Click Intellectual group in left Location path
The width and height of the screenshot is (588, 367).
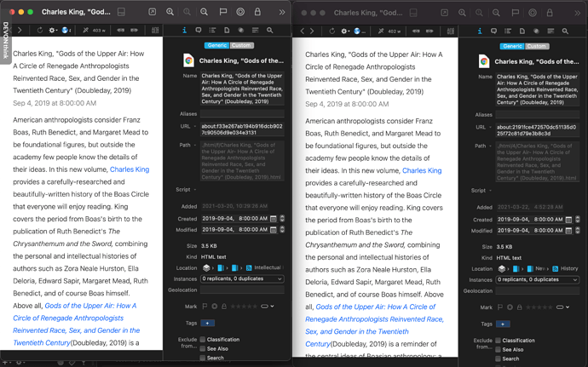pos(264,267)
